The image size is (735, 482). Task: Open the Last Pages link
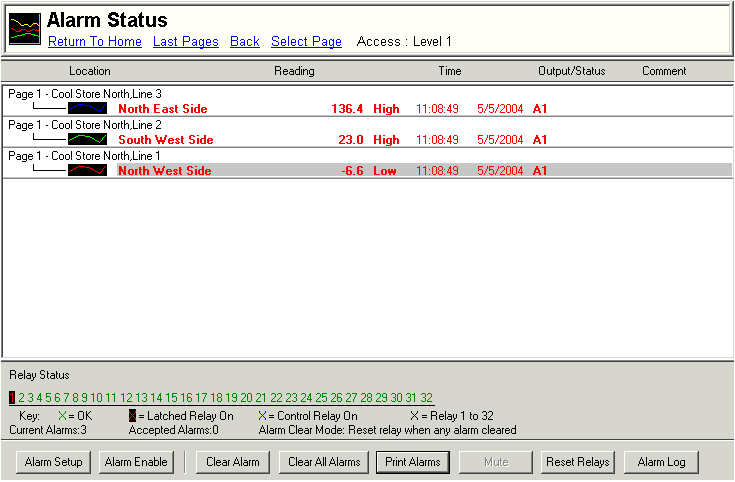[186, 41]
